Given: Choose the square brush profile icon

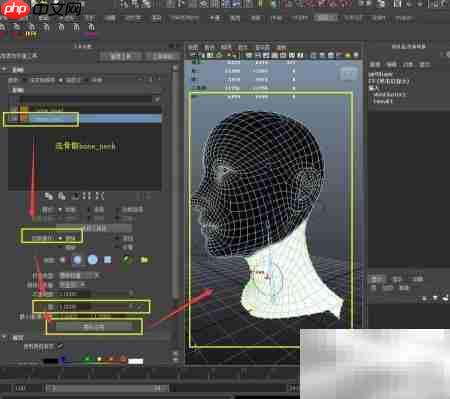Looking at the screenshot, I should (108, 260).
